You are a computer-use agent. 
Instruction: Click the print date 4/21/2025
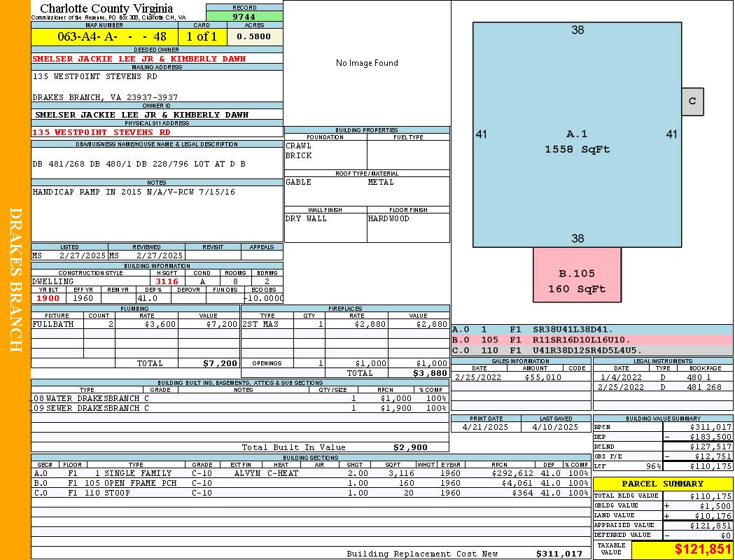(486, 427)
